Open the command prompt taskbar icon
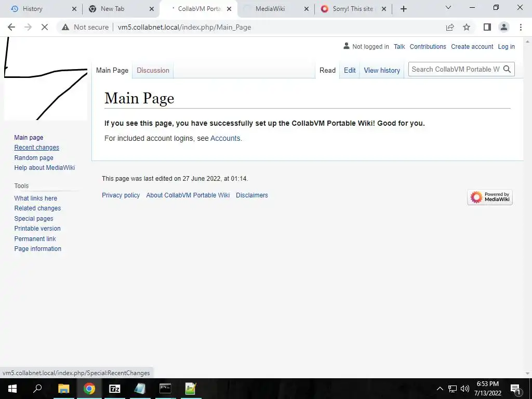532x399 pixels. 165,389
